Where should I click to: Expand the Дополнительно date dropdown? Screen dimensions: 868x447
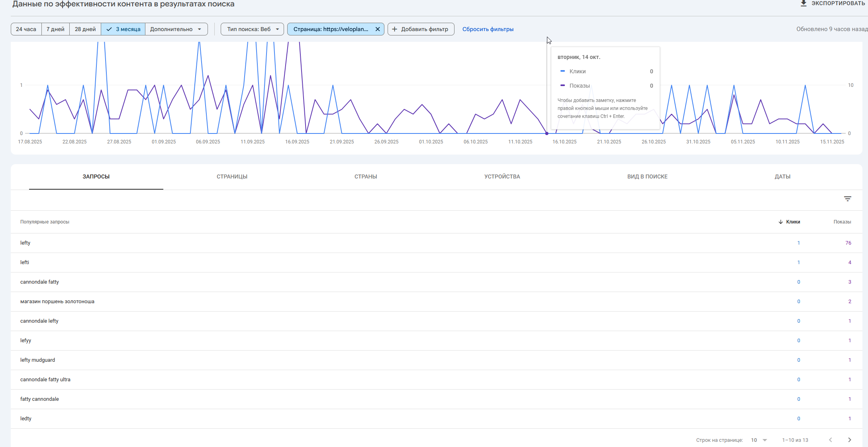pos(176,29)
